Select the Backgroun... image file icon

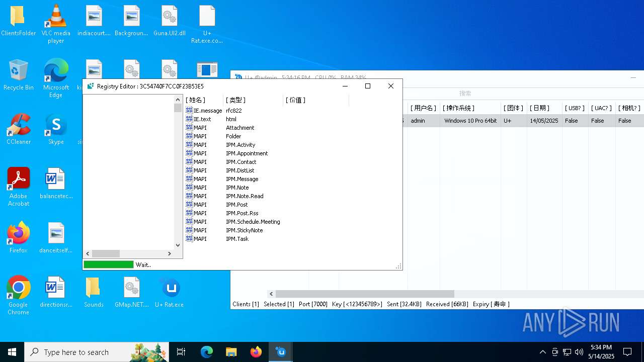tap(131, 21)
